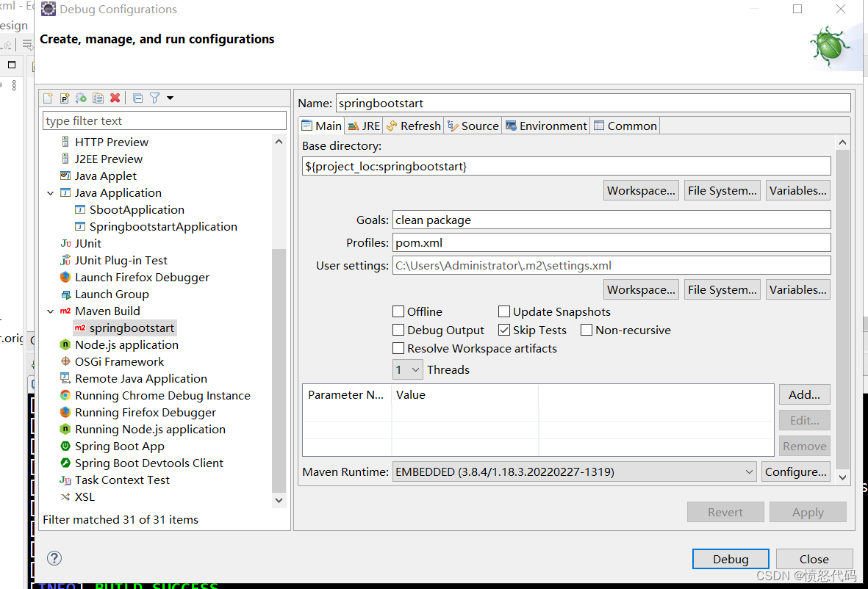This screenshot has height=589, width=868.
Task: Switch to the Common tab
Action: click(x=625, y=126)
